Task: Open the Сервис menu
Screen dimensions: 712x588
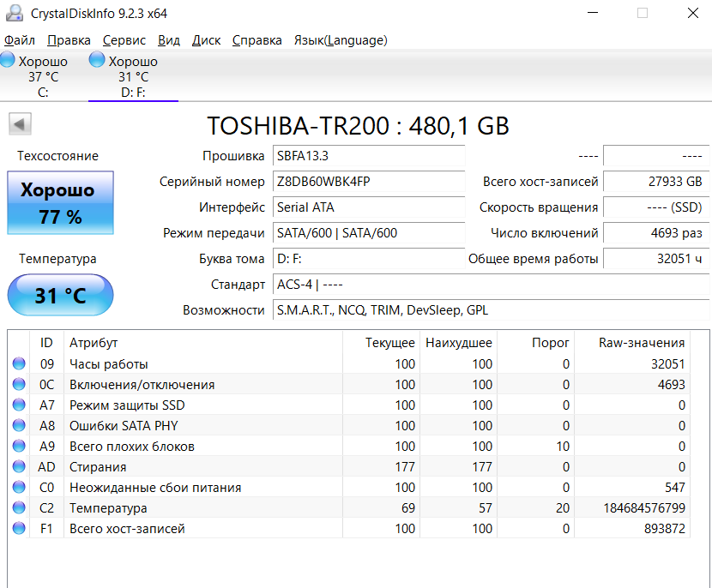Action: pos(124,40)
